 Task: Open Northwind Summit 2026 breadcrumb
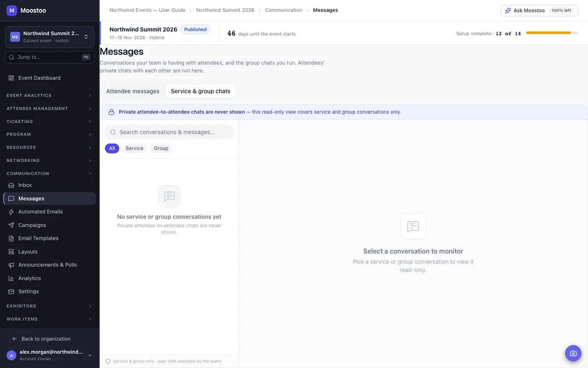(x=225, y=10)
